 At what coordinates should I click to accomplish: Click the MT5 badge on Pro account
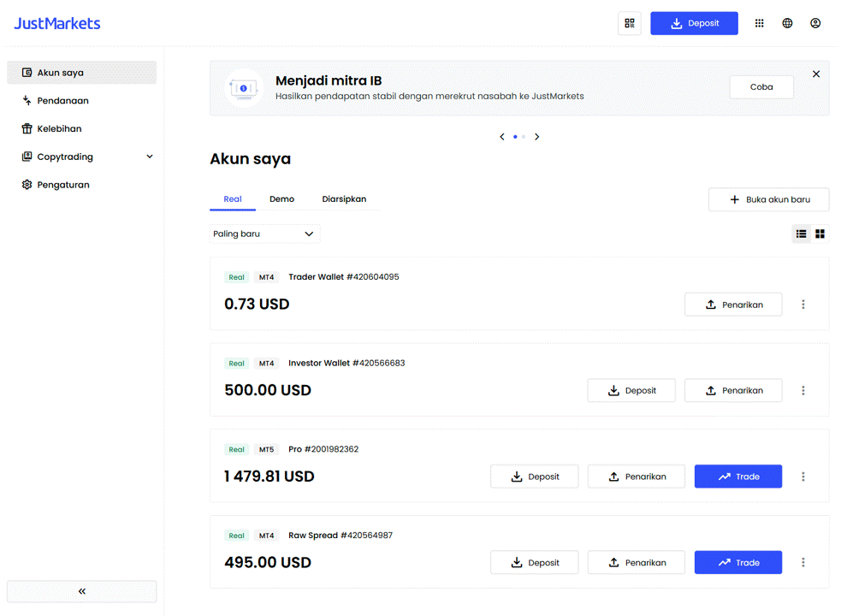click(x=267, y=450)
